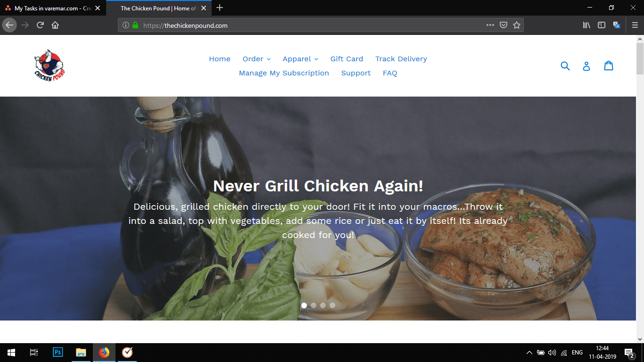The height and width of the screenshot is (362, 644).
Task: Open the taskbar clock and date
Action: 602,353
